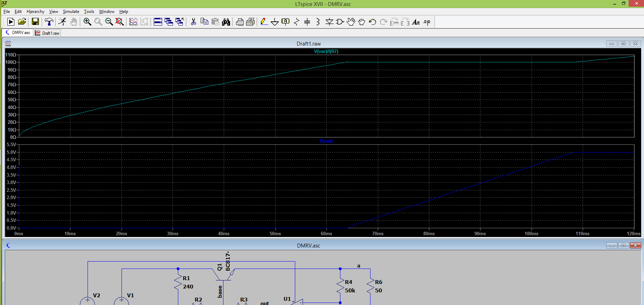Tile the windows with the tile icon
This screenshot has height=305, width=644.
point(158,22)
